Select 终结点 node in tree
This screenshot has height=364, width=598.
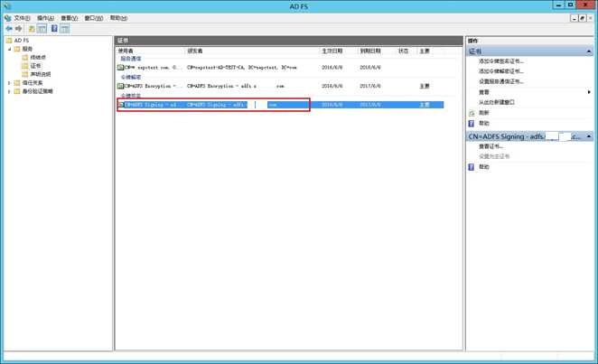[38, 57]
